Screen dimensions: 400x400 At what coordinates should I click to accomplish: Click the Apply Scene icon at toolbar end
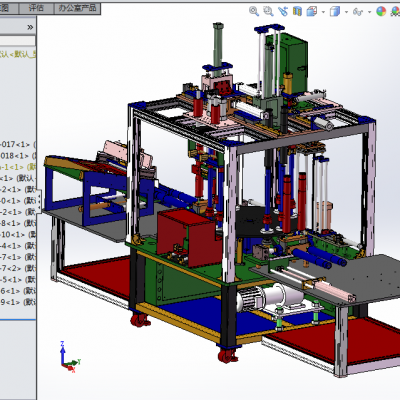pyautogui.click(x=396, y=12)
